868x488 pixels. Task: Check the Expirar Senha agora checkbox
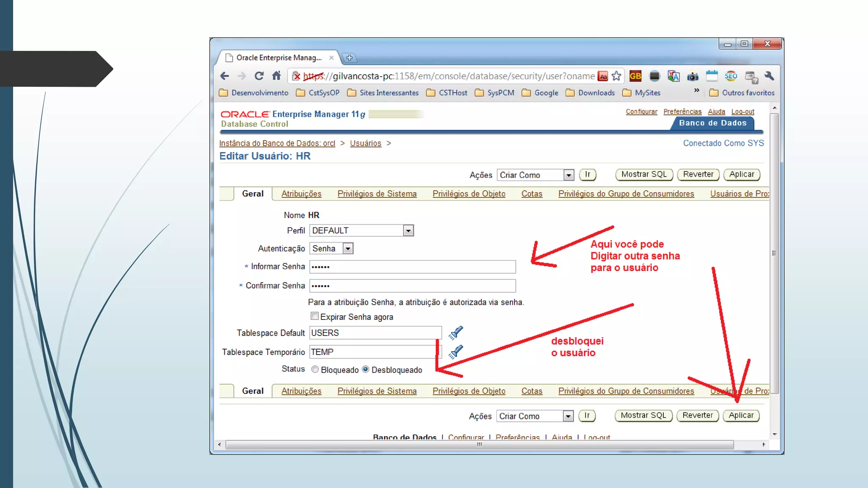tap(314, 316)
